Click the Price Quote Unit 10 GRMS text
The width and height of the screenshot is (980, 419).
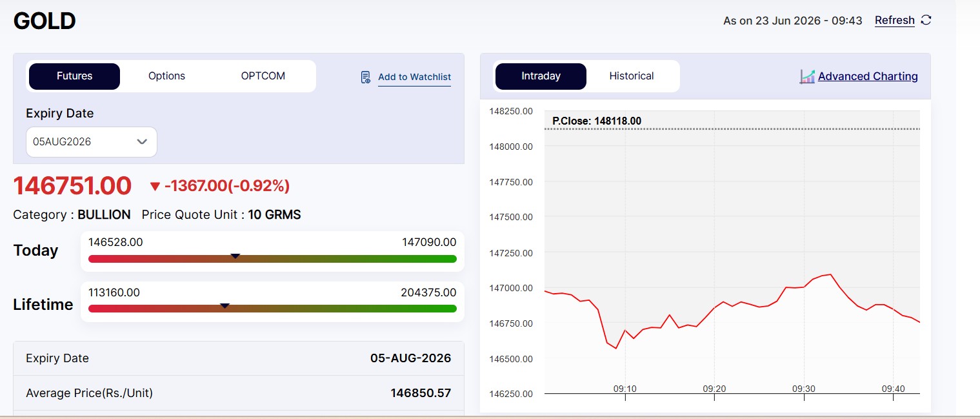coord(221,215)
